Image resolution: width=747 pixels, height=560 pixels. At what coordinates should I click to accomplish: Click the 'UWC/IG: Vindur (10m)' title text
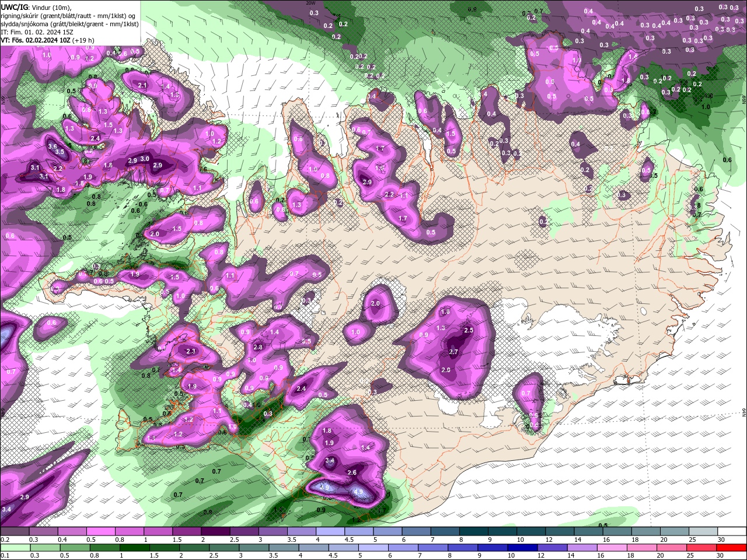[37, 7]
